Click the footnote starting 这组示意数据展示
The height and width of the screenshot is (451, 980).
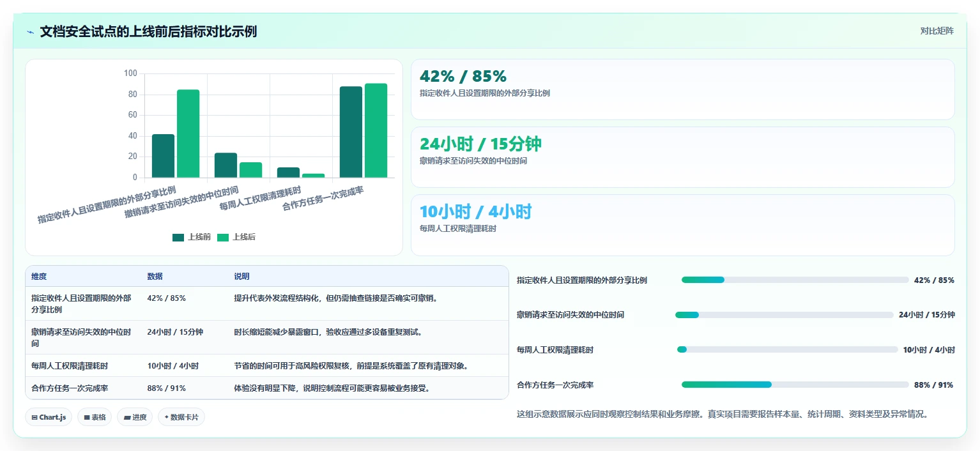723,414
